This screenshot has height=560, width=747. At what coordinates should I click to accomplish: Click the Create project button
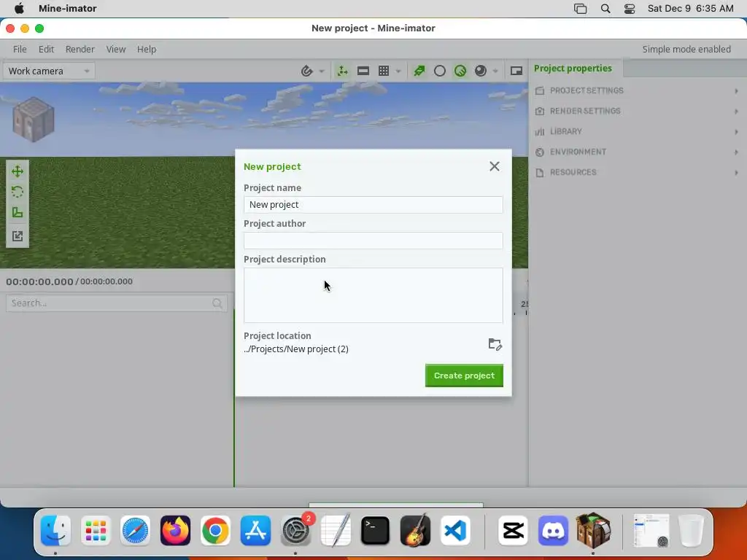coord(464,376)
